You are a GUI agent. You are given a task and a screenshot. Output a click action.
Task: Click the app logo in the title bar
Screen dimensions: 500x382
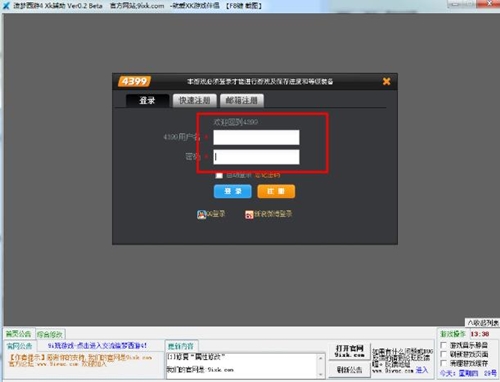pyautogui.click(x=6, y=6)
